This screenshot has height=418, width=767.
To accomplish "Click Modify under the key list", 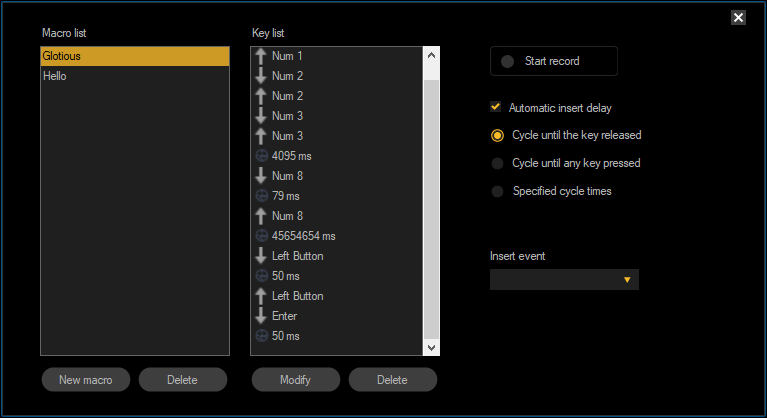I will (x=295, y=380).
